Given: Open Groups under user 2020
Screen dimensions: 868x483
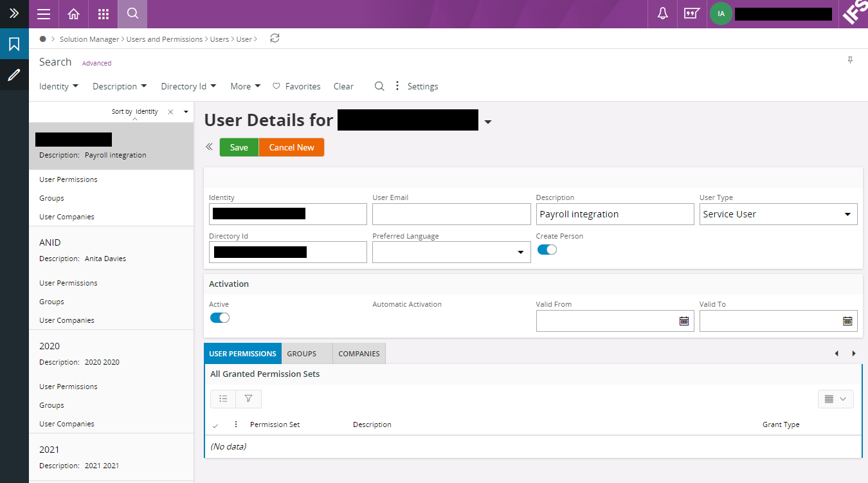Looking at the screenshot, I should [51, 405].
